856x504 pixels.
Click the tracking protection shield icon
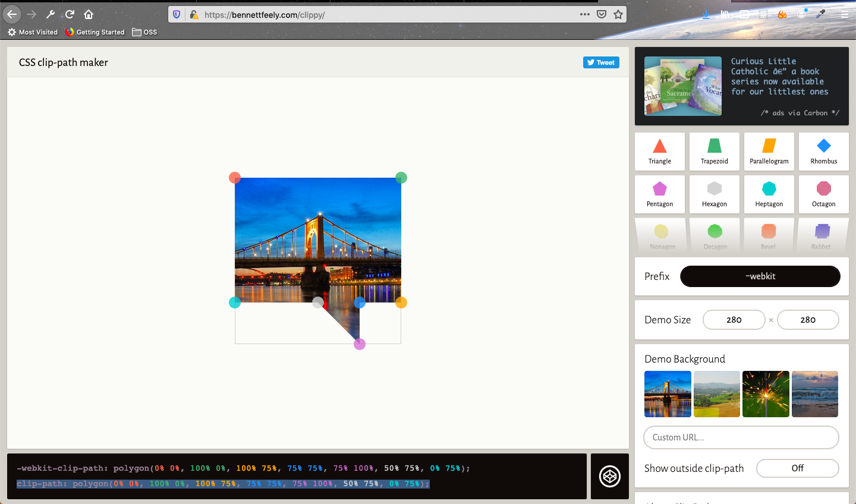point(177,14)
